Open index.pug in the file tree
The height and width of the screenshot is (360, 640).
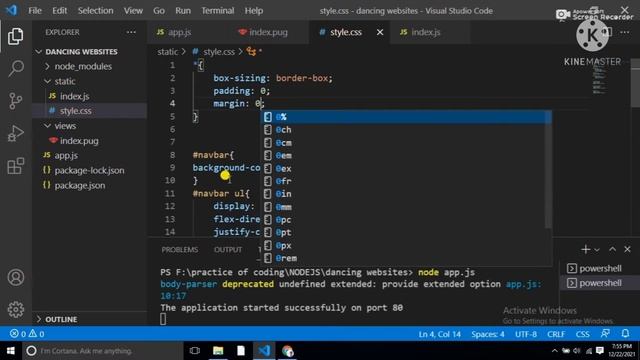click(79, 141)
